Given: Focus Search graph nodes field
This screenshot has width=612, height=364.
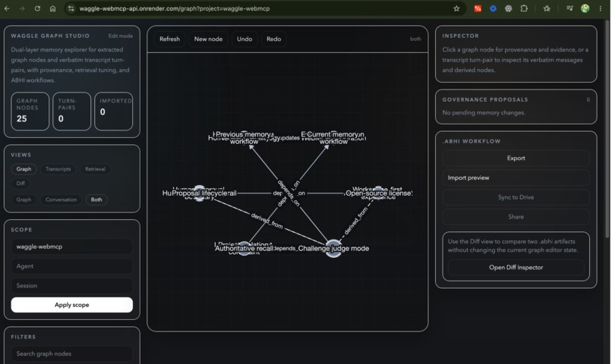Looking at the screenshot, I should (x=72, y=354).
